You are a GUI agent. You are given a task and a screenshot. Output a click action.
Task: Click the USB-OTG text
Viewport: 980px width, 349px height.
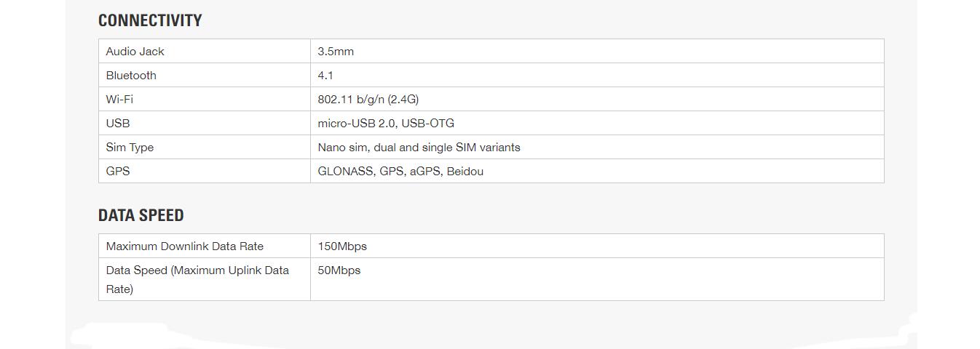pyautogui.click(x=427, y=124)
